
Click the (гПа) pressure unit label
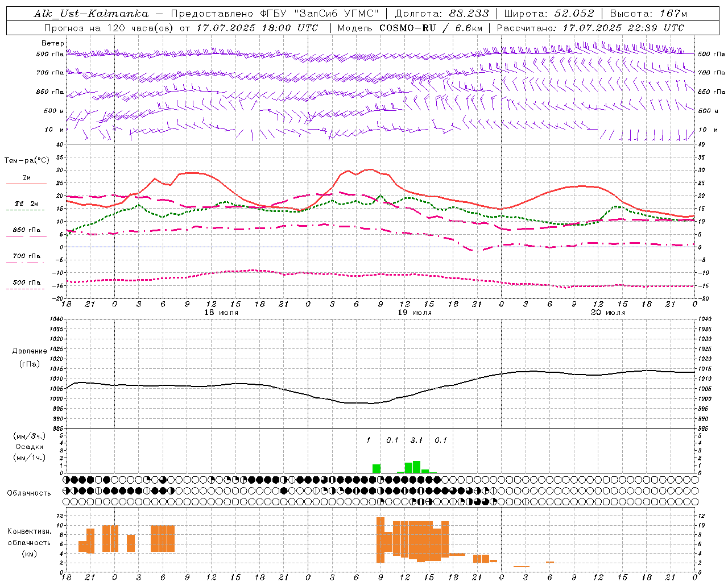[30, 364]
